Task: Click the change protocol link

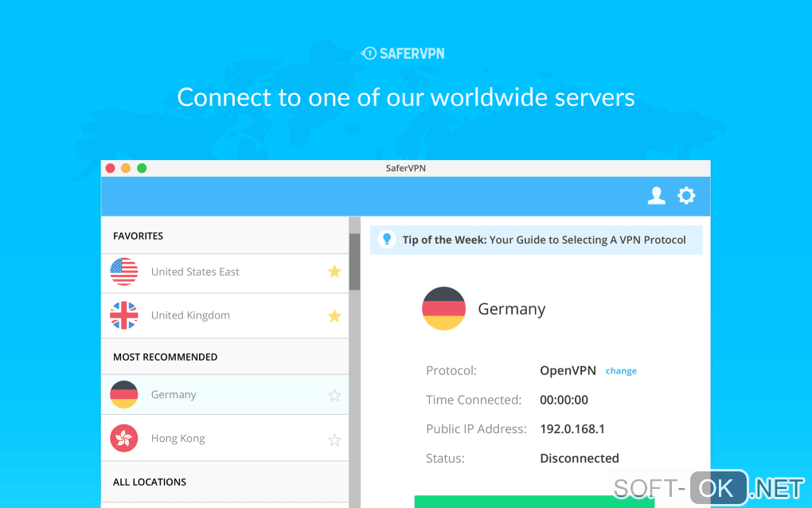Action: coord(621,371)
